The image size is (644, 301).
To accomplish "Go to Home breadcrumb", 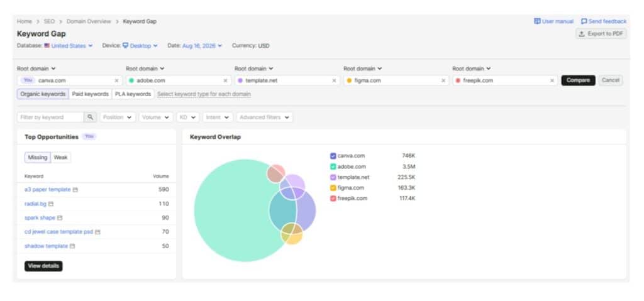I will pos(25,21).
